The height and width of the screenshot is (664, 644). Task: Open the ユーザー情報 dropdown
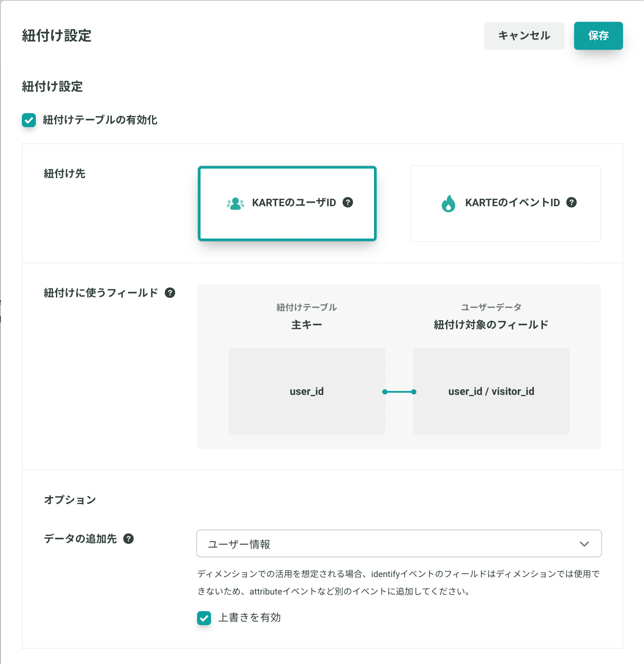coord(399,543)
